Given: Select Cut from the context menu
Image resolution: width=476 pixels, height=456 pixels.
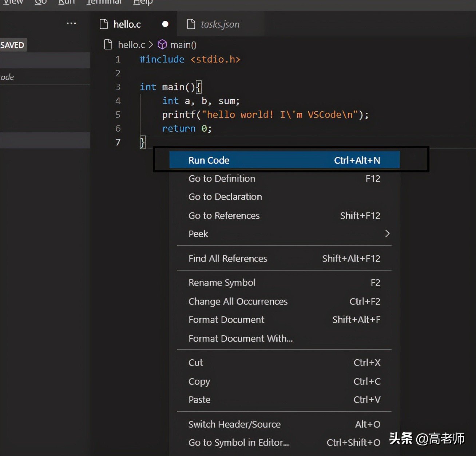Looking at the screenshot, I should [284, 363].
